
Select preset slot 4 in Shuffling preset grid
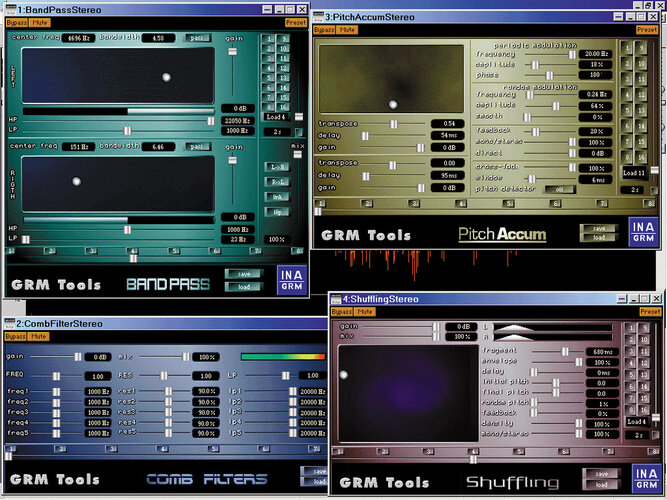pyautogui.click(x=631, y=363)
